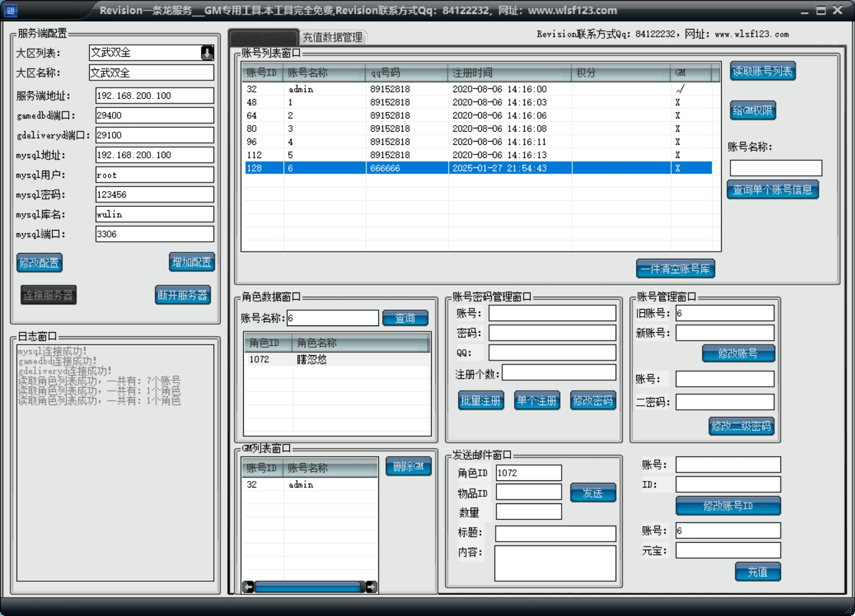Click the 读取账号列表 button

click(x=763, y=71)
